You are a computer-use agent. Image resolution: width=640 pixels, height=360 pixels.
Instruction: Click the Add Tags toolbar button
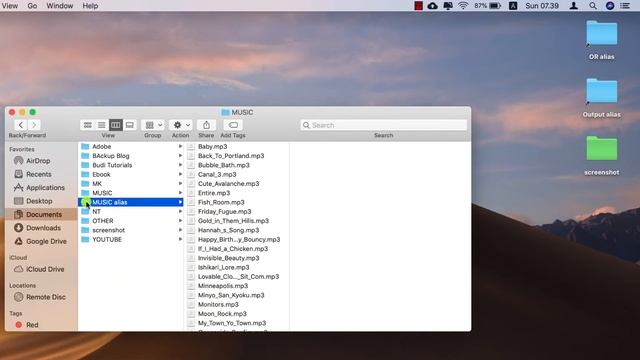(x=233, y=125)
